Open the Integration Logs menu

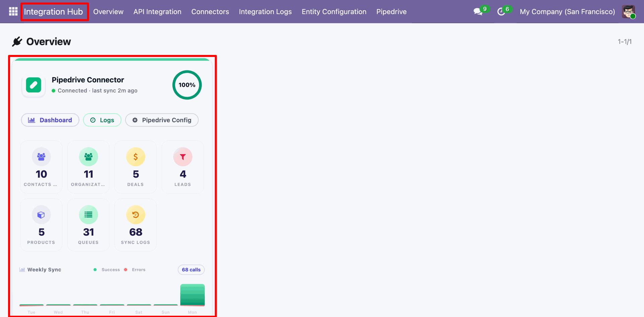point(265,12)
